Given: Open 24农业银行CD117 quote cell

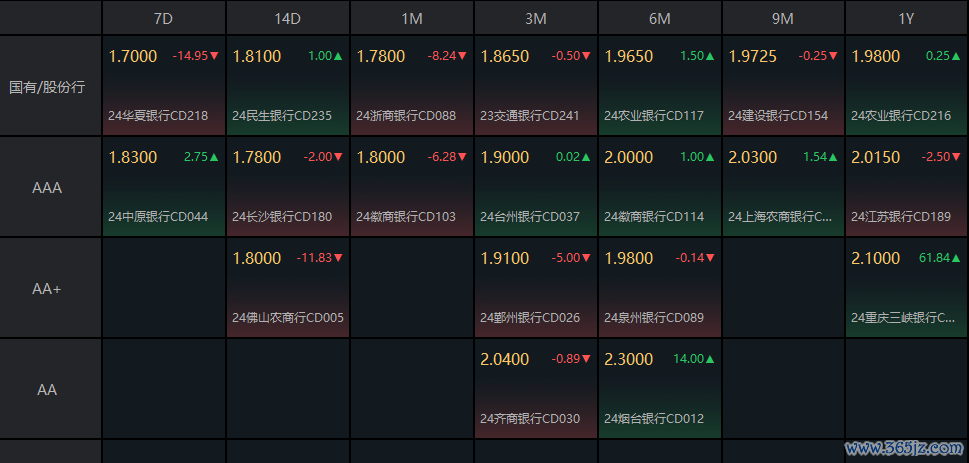Looking at the screenshot, I should [x=659, y=86].
